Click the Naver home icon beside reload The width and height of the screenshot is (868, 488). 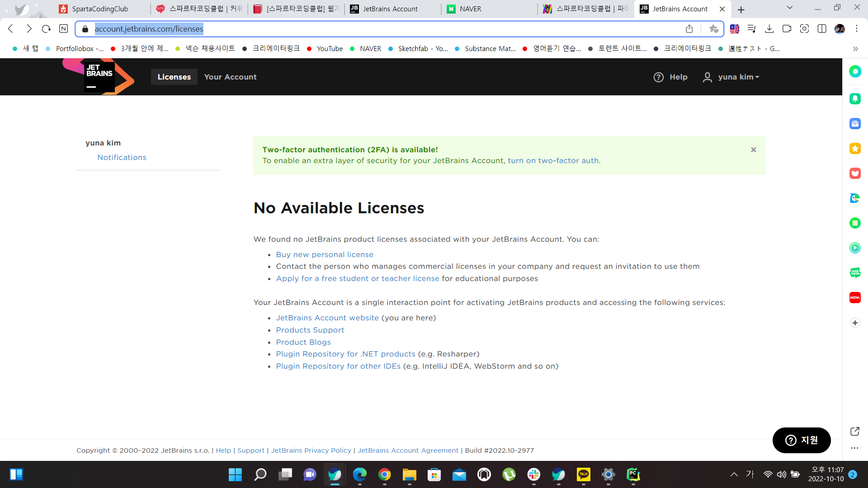(x=64, y=29)
